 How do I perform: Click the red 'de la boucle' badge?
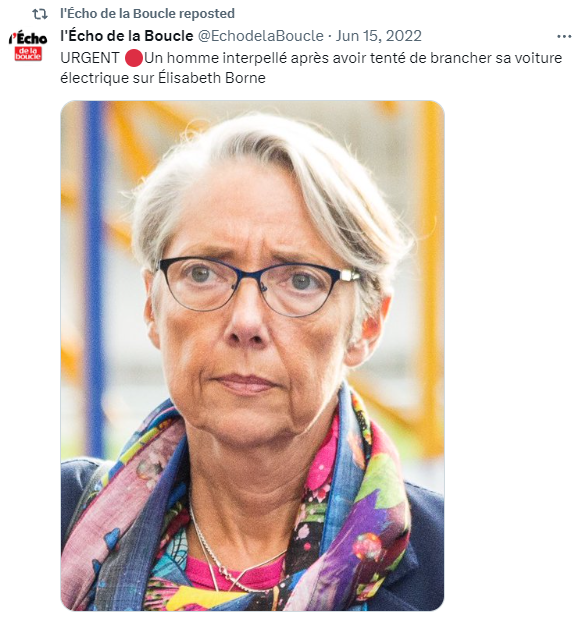click(28, 54)
